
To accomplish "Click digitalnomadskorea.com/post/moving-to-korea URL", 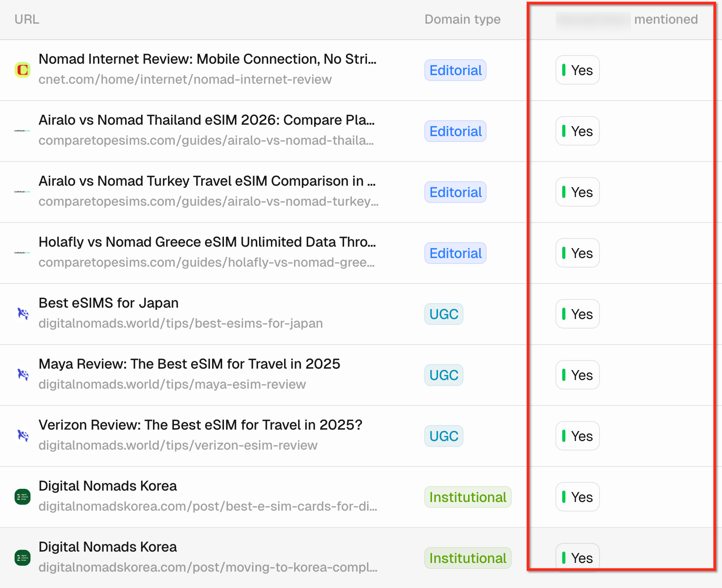I will pyautogui.click(x=208, y=568).
